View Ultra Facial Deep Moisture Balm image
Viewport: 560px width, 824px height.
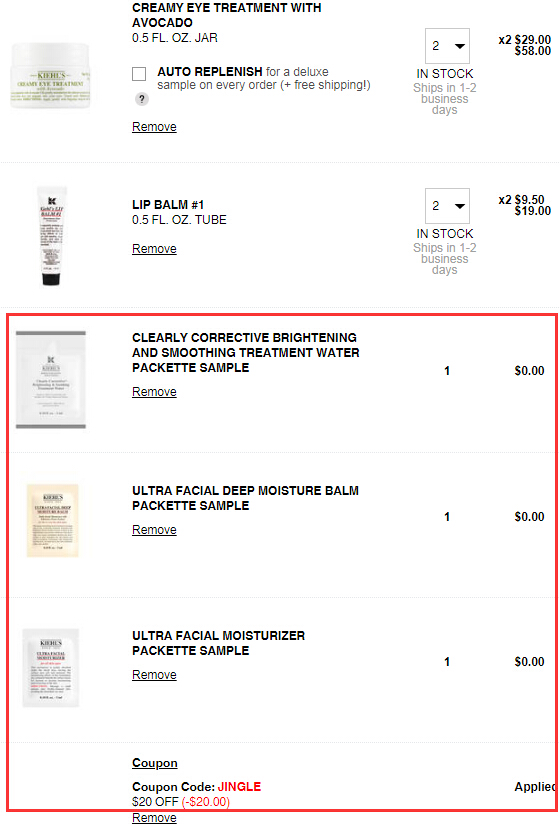tap(53, 521)
